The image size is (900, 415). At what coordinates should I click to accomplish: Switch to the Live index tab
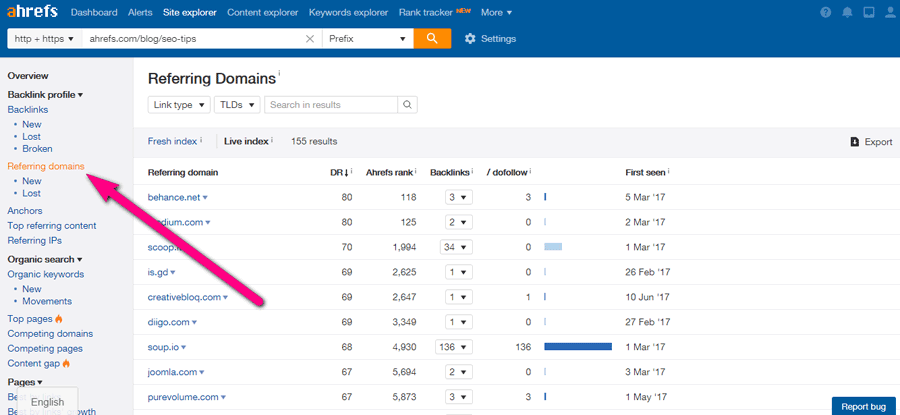pyautogui.click(x=246, y=141)
